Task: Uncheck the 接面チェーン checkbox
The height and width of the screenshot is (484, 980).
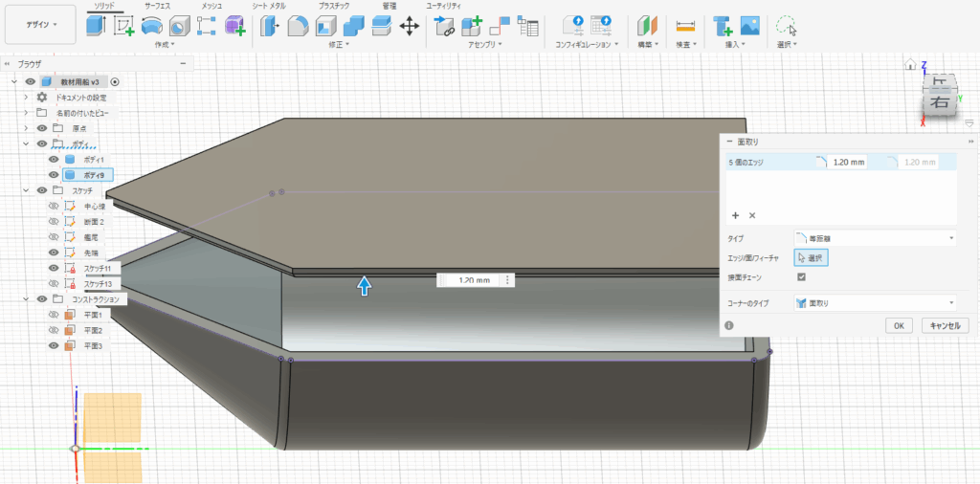Action: coord(801,277)
